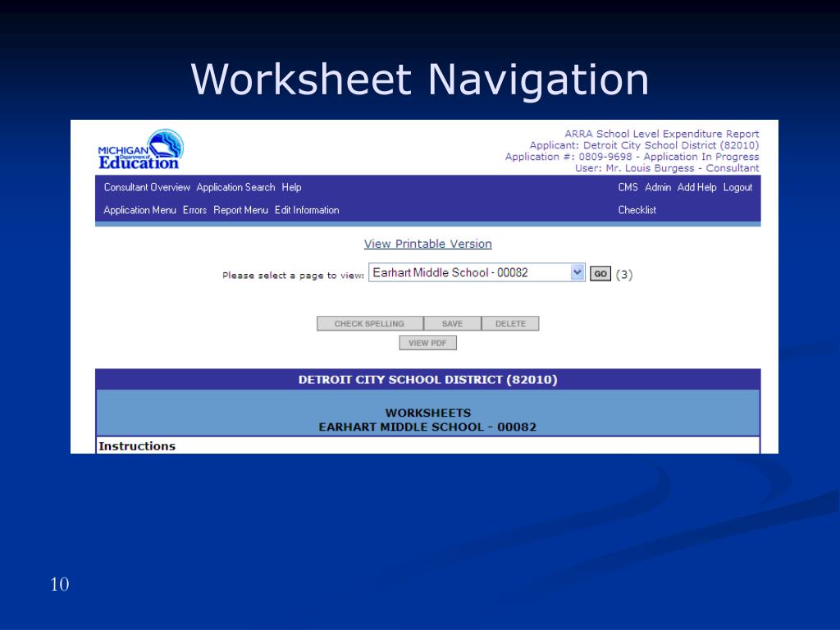Screen dimensions: 840x630
Task: Open the Consultant Overview menu item
Action: click(147, 188)
